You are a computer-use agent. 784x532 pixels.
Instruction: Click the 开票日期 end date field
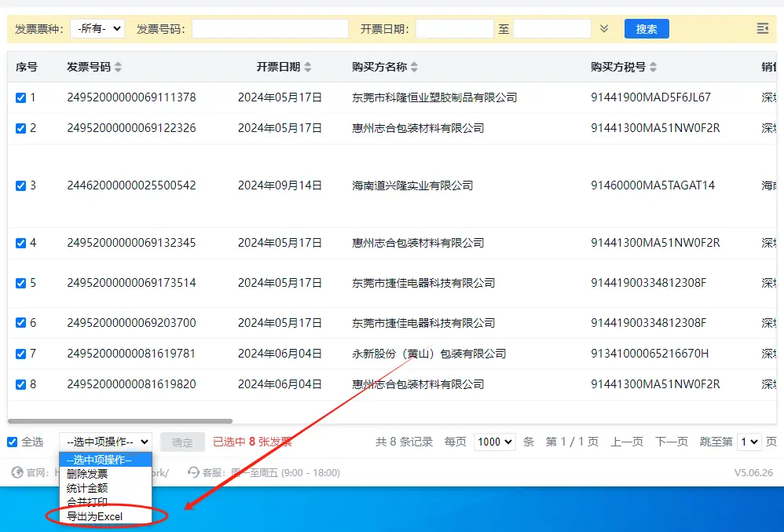pos(552,29)
